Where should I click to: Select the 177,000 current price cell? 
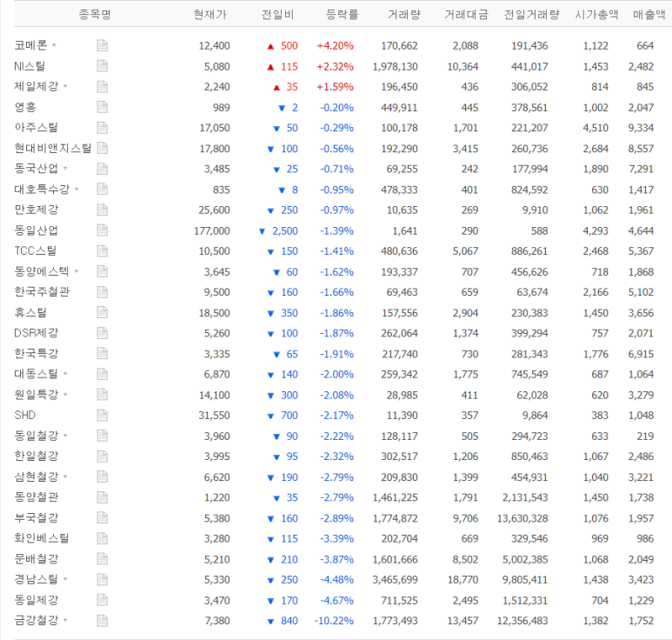coord(212,231)
